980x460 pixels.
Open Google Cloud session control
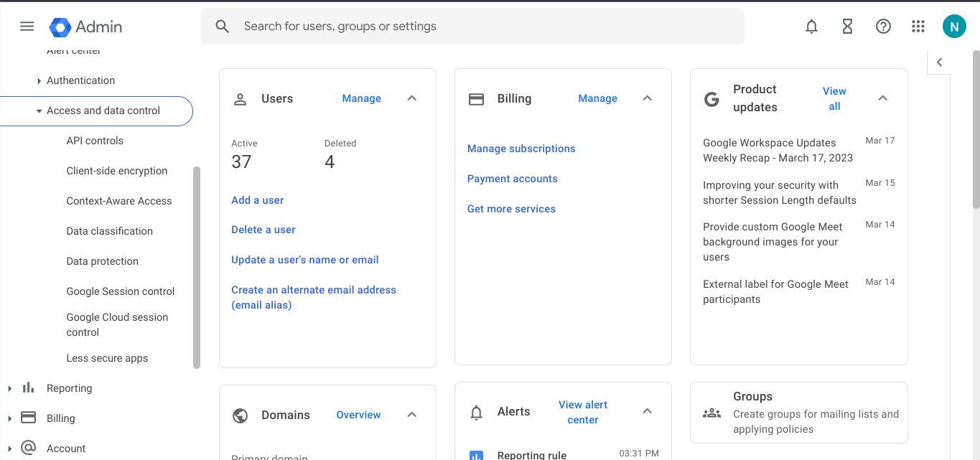coord(117,324)
